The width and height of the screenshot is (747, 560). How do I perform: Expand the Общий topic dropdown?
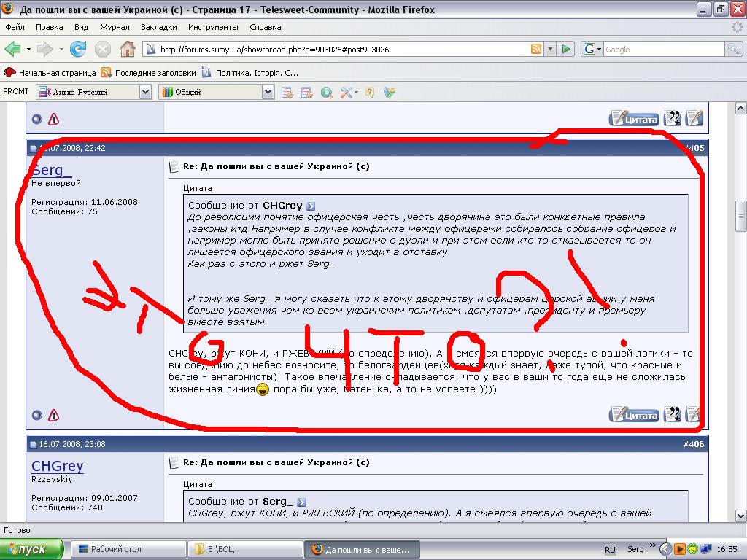click(268, 92)
